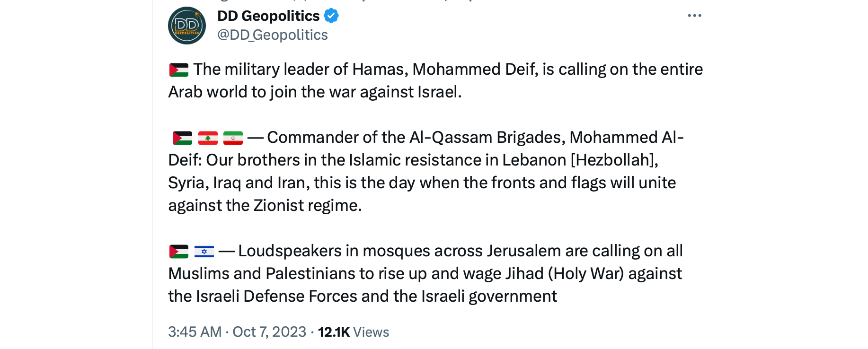Click the 3:45 AM timestamp
868x349 pixels.
(x=195, y=332)
